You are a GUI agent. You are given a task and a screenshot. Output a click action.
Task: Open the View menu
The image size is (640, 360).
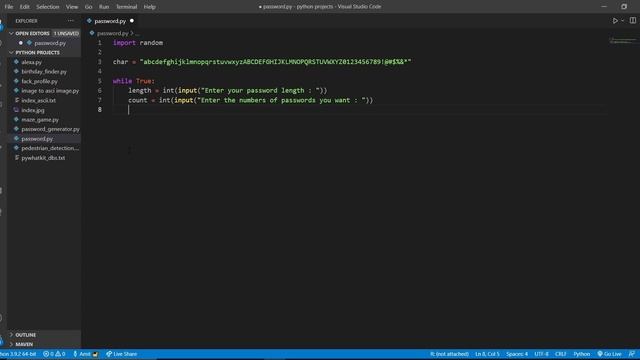pyautogui.click(x=72, y=7)
